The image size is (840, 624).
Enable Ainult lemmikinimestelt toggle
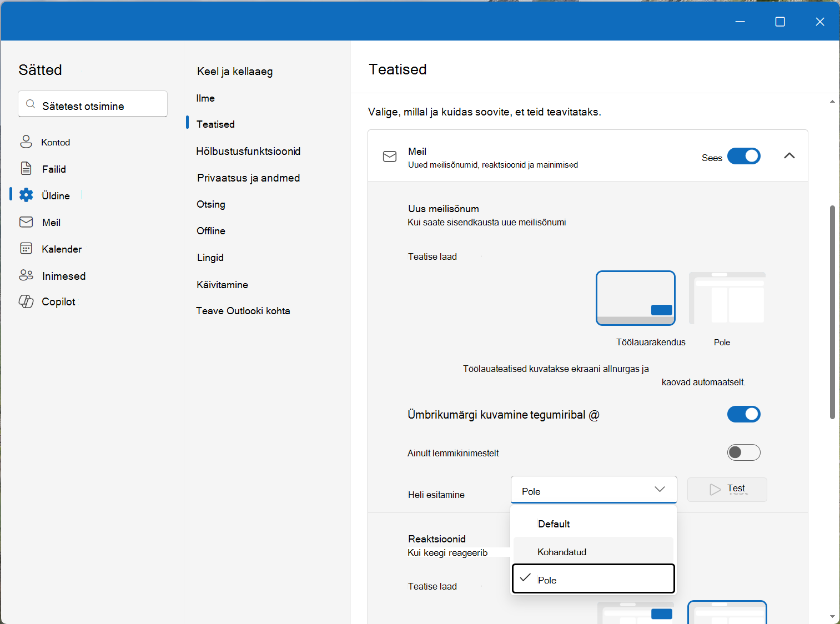coord(744,452)
